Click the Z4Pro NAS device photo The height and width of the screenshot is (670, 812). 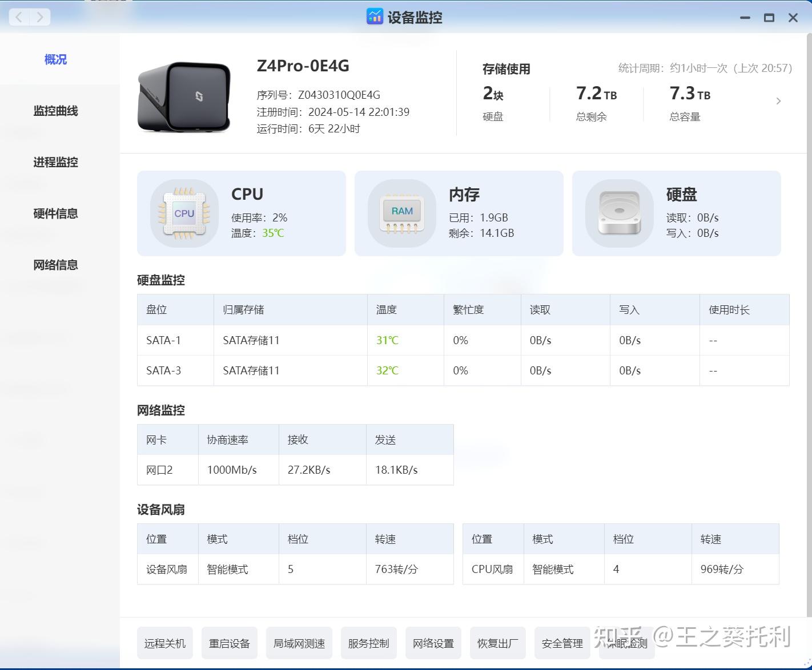(183, 97)
